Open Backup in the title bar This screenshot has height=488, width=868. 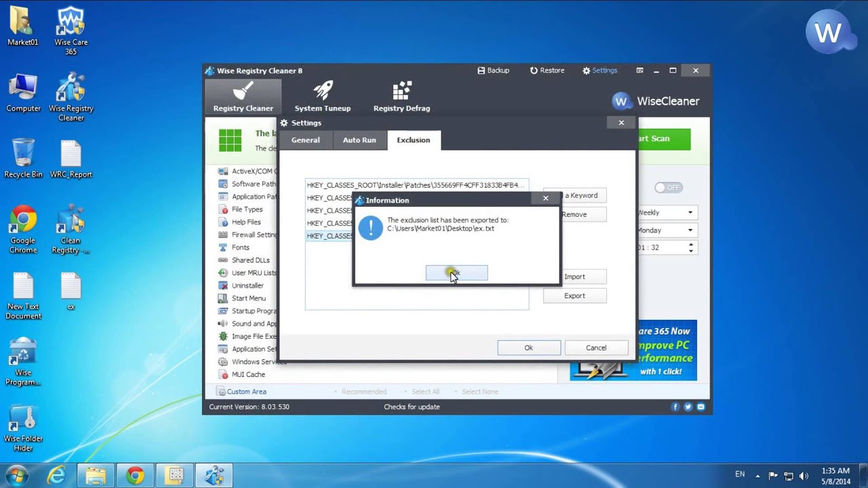[493, 70]
